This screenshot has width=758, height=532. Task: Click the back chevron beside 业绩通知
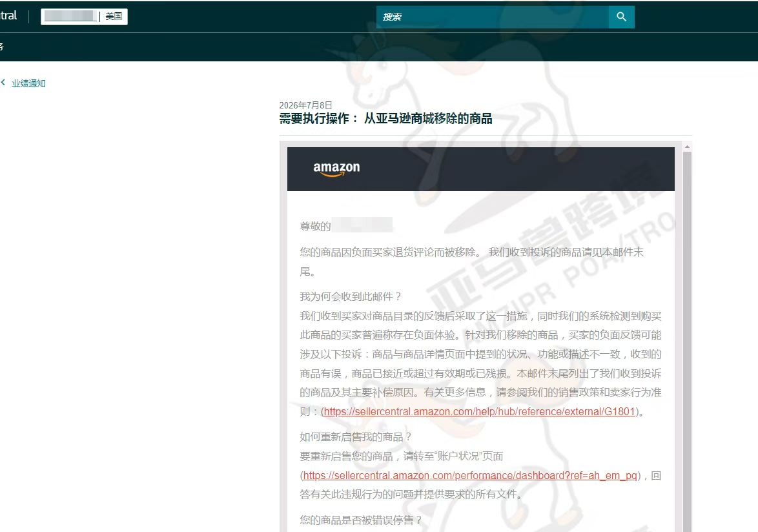point(3,83)
